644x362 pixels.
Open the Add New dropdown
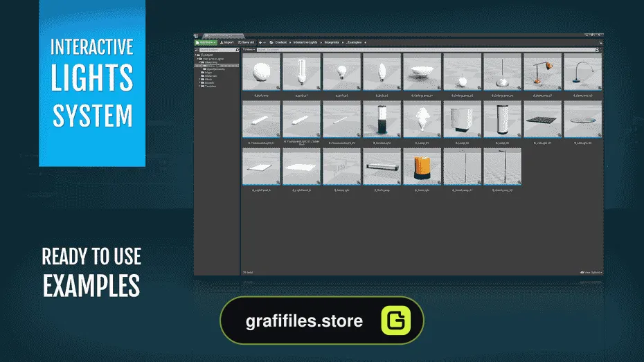pos(206,42)
